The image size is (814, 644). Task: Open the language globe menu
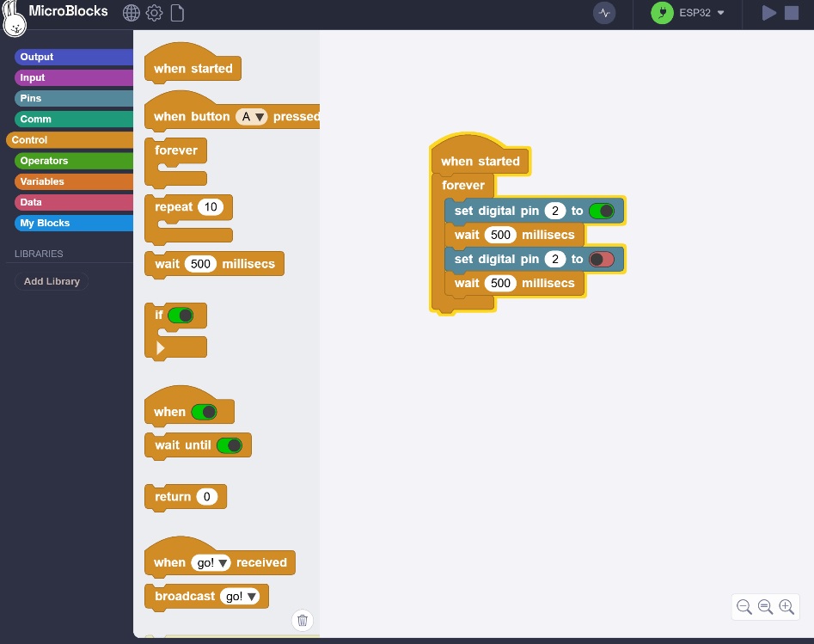132,13
